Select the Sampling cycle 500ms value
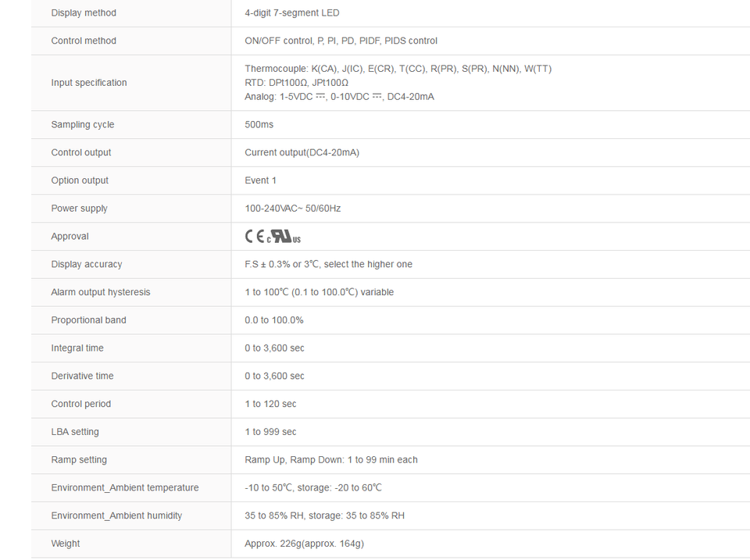750x560 pixels. 259,124
